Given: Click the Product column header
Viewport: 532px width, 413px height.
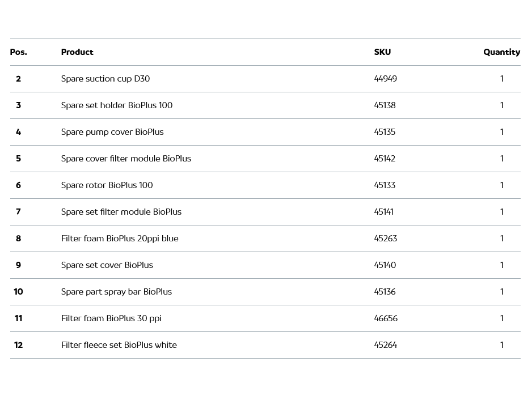Looking at the screenshot, I should pyautogui.click(x=77, y=52).
